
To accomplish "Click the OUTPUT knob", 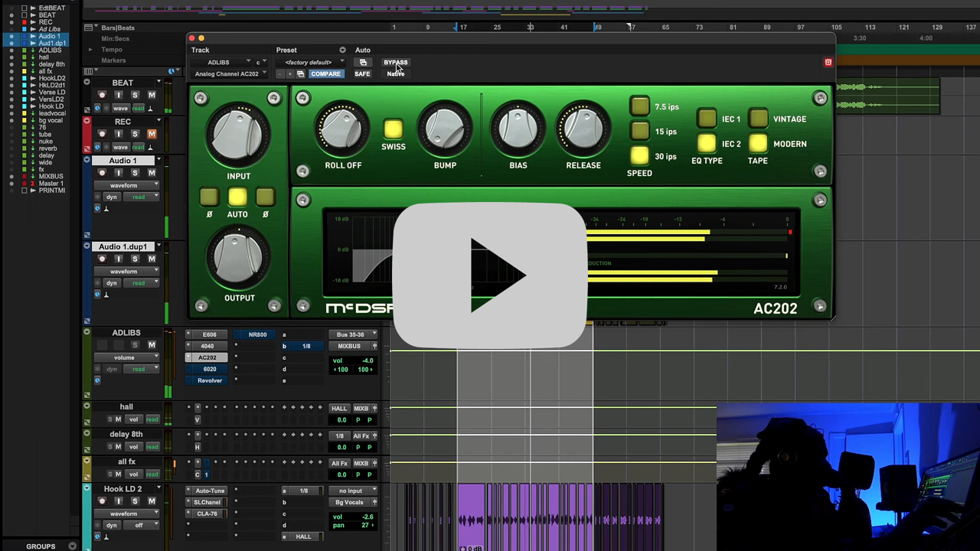I will (239, 259).
